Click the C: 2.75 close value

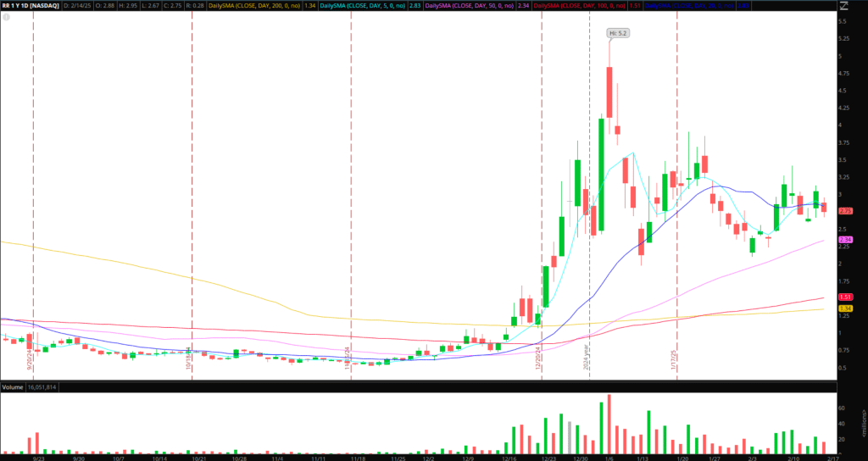pyautogui.click(x=175, y=6)
